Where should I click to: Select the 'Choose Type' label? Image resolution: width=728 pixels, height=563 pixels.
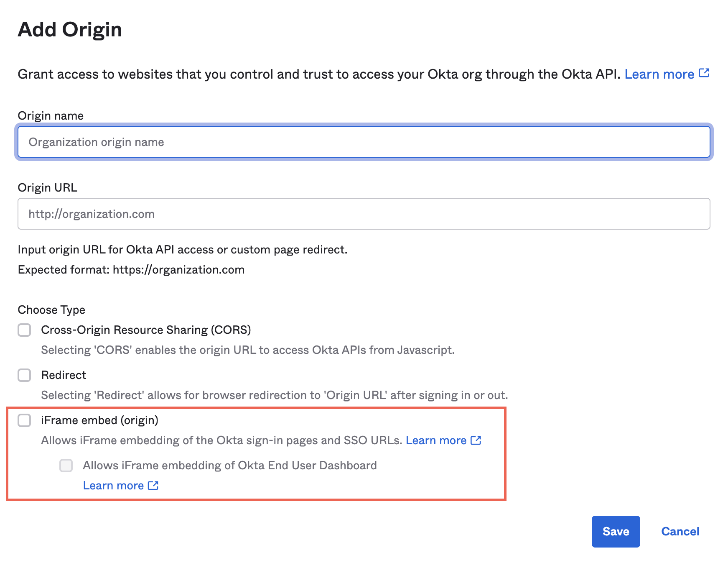coord(51,310)
